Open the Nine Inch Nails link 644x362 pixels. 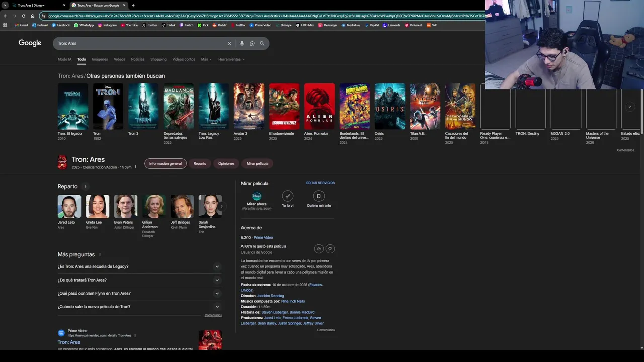(293, 301)
